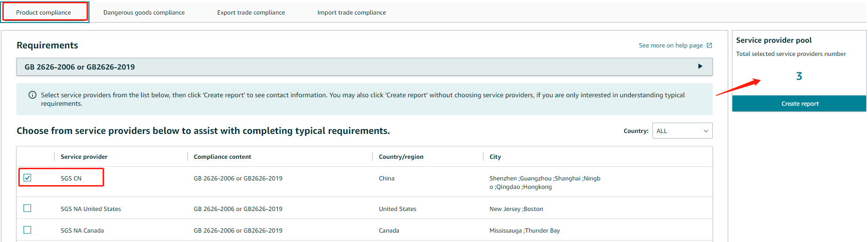
Task: Click the City column header
Action: pos(495,157)
